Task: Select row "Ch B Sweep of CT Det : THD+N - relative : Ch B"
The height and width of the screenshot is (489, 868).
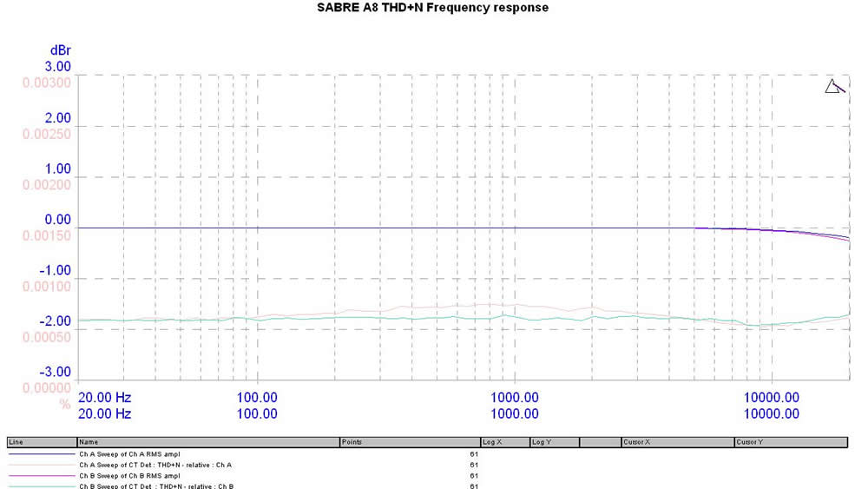Action: pos(427,486)
